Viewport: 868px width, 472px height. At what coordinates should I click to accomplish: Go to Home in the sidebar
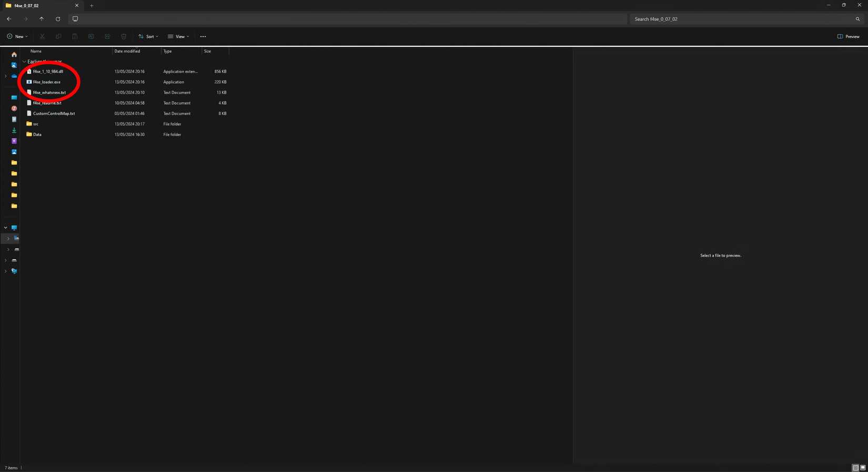(14, 55)
